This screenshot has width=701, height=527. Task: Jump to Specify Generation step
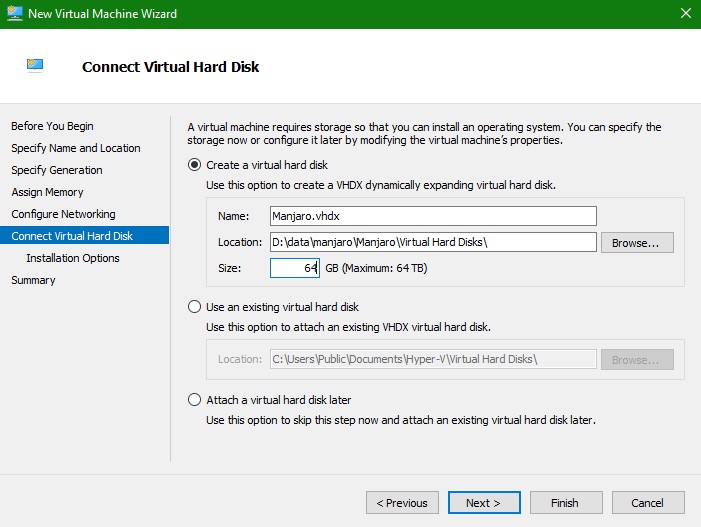pos(57,170)
